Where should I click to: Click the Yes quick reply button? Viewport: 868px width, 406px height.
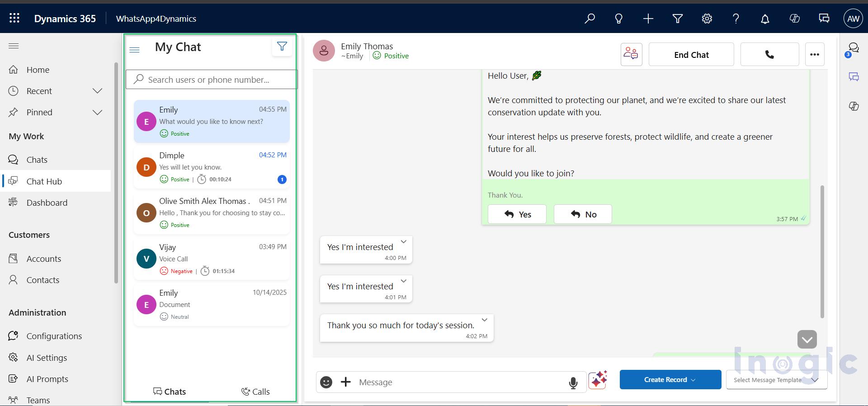pos(517,214)
